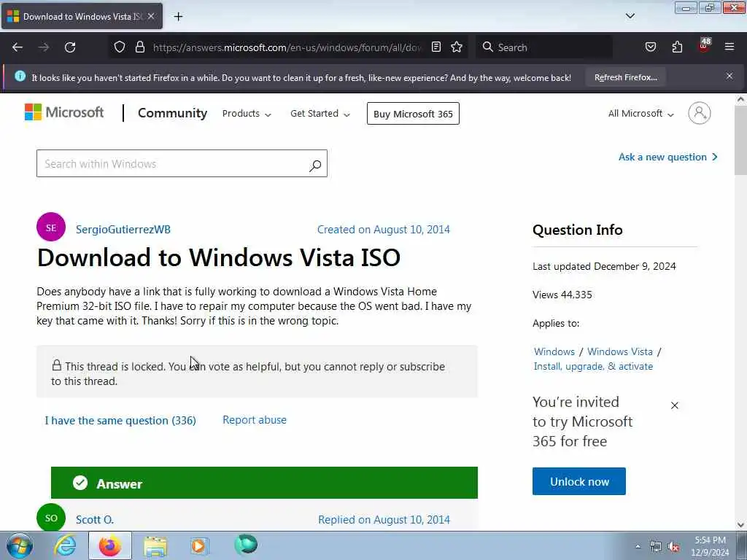This screenshot has width=747, height=560.
Task: Expand the list-all-tabs chevron
Action: pyautogui.click(x=630, y=16)
